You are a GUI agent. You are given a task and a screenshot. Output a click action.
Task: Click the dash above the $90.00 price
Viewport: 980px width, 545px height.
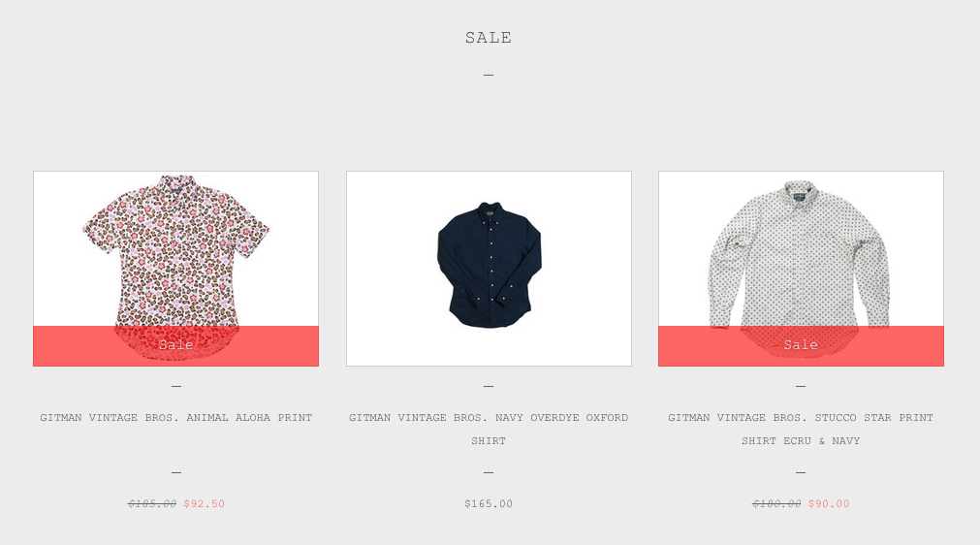801,472
